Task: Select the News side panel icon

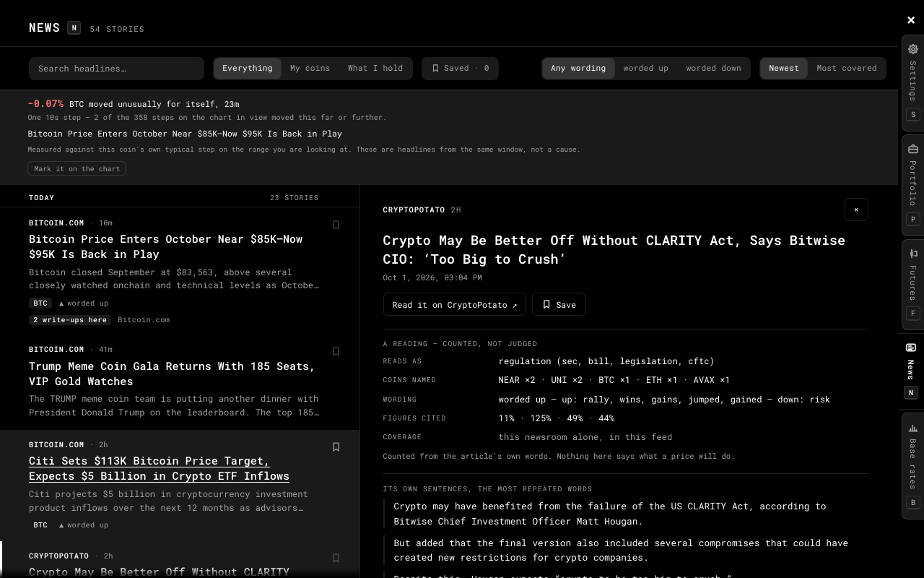Action: (911, 348)
